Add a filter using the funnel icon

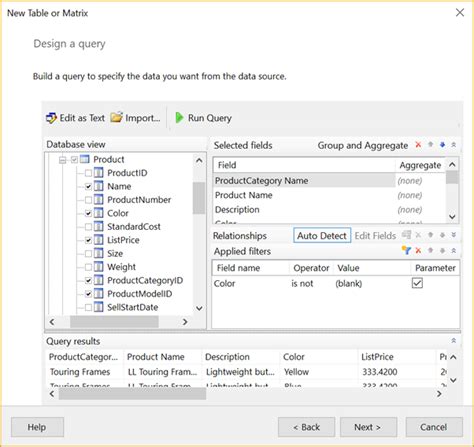coord(406,250)
